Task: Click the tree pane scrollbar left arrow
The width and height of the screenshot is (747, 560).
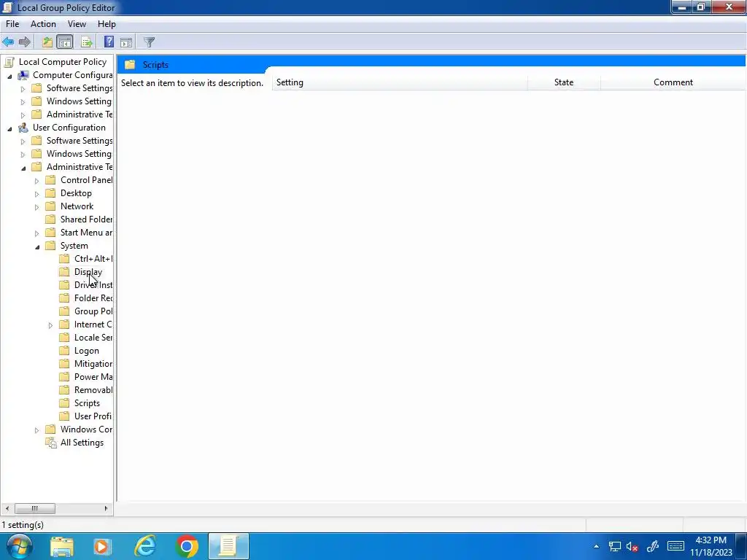Action: click(7, 508)
